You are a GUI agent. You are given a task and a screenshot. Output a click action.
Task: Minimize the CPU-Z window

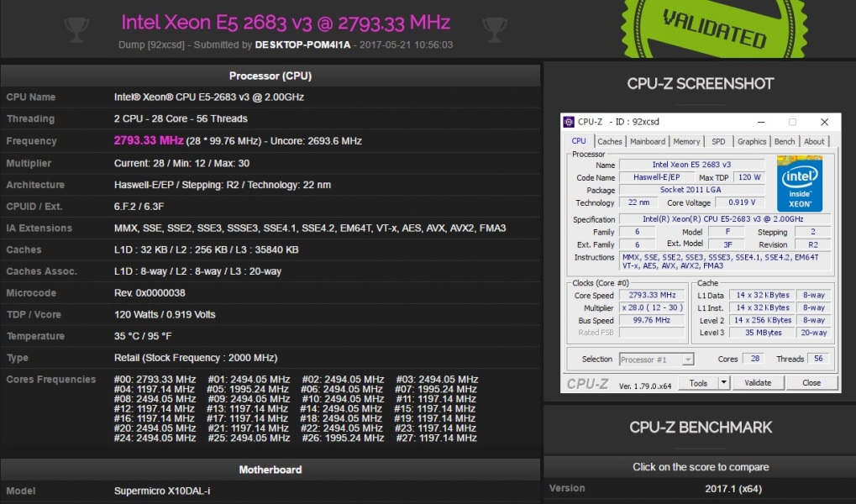(x=761, y=122)
